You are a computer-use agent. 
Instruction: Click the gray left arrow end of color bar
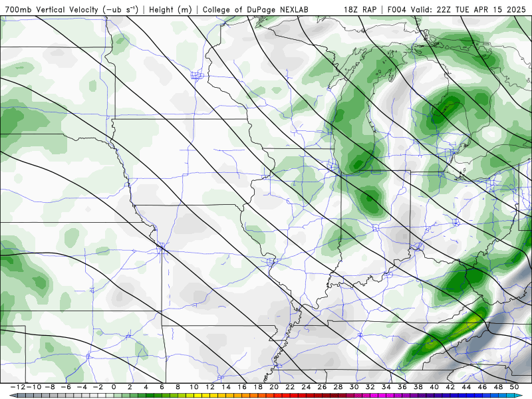coord(13,396)
